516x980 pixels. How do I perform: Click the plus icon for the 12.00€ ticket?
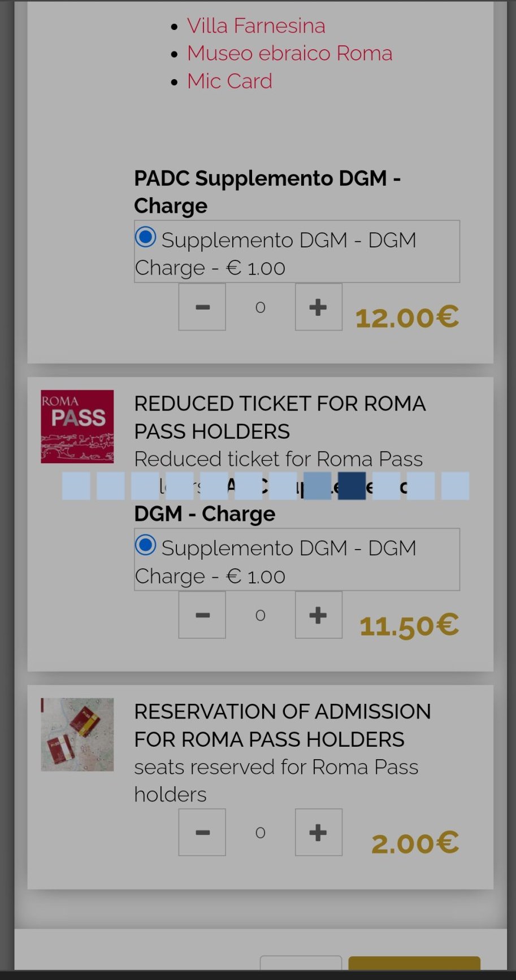[318, 307]
